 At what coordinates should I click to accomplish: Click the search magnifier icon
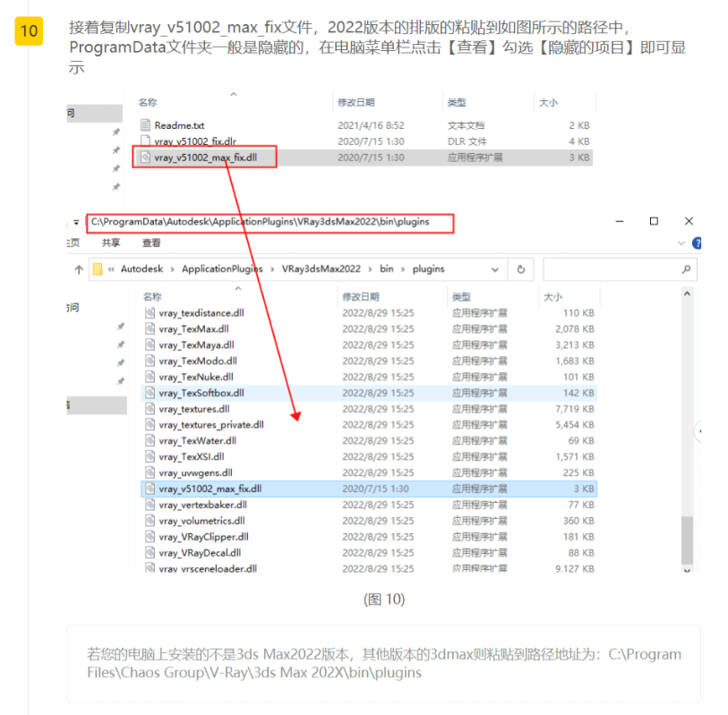coord(686,268)
